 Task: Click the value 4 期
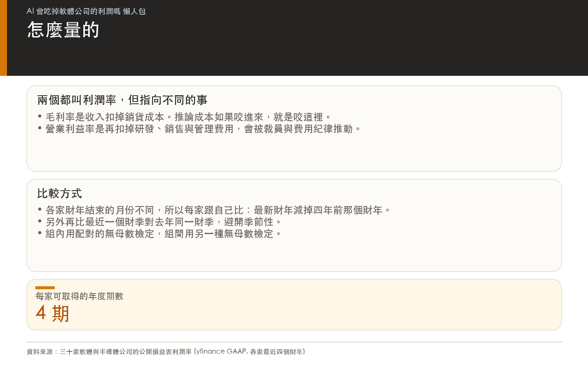[52, 314]
